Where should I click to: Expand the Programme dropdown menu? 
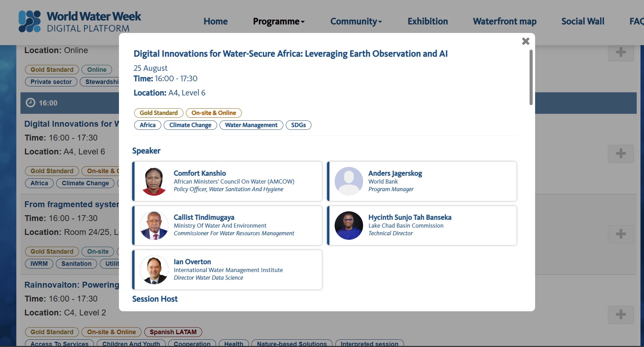[x=279, y=22]
